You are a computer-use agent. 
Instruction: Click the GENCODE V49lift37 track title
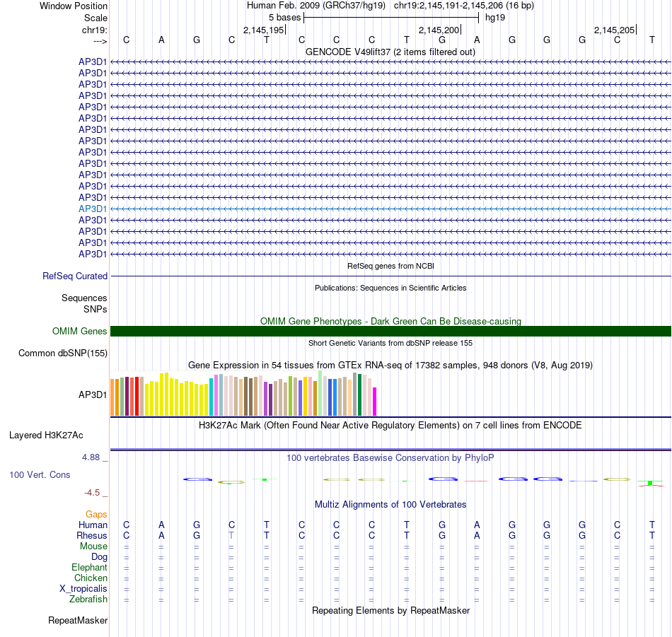tap(390, 52)
